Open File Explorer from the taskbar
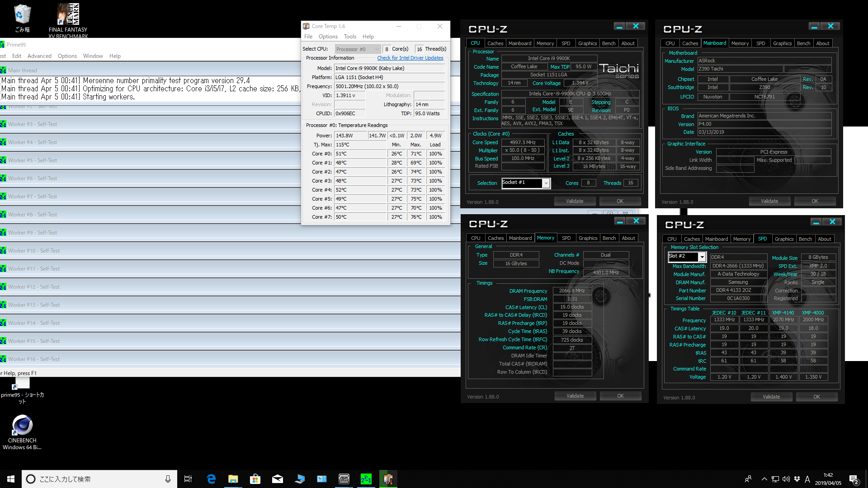Viewport: 868px width, 488px height. (233, 479)
